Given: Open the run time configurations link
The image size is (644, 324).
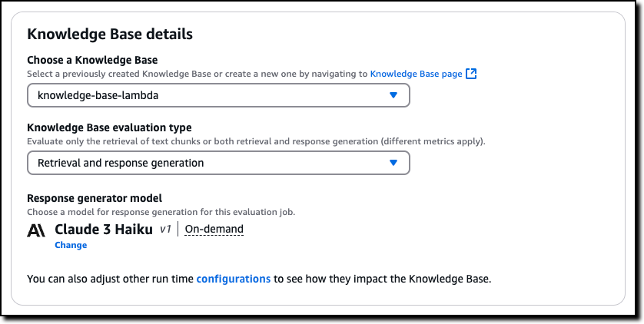Looking at the screenshot, I should click(x=234, y=279).
